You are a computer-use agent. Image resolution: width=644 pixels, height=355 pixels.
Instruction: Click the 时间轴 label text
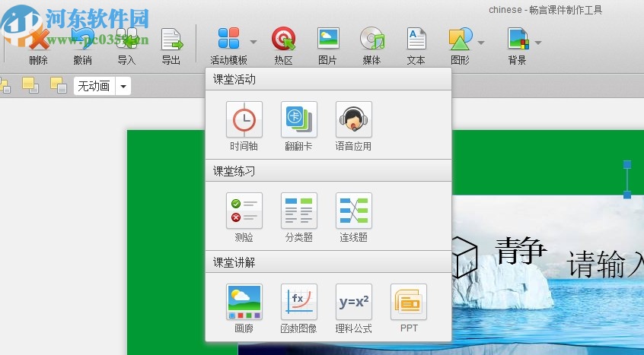(244, 147)
